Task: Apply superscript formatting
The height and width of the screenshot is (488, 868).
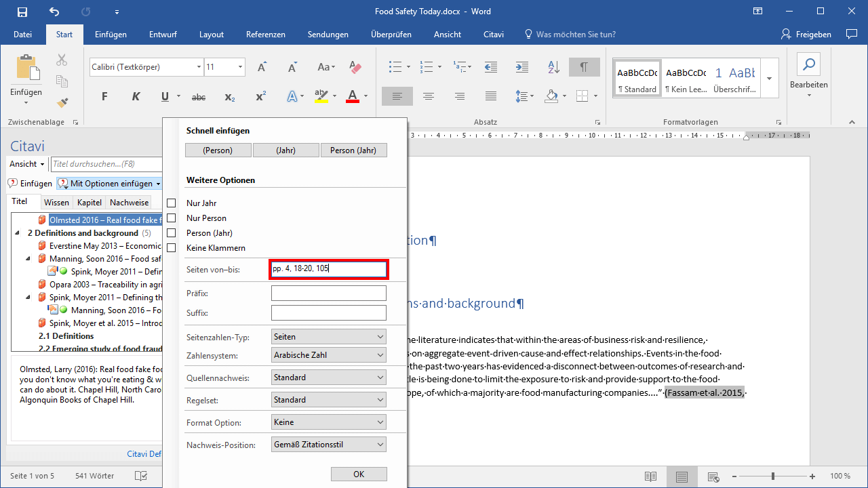Action: coord(260,97)
